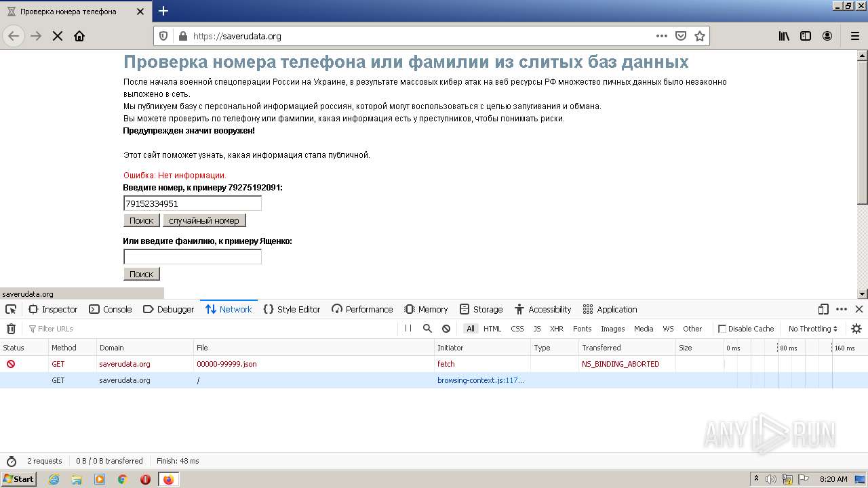Screen dimensions: 868x488
Task: Click page scrollbar down arrow
Action: (x=863, y=294)
